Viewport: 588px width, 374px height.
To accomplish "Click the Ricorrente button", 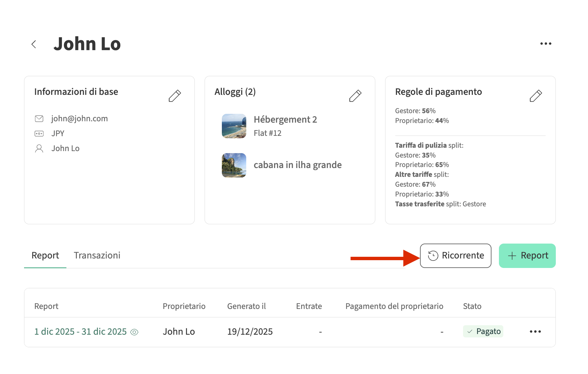I will point(456,256).
